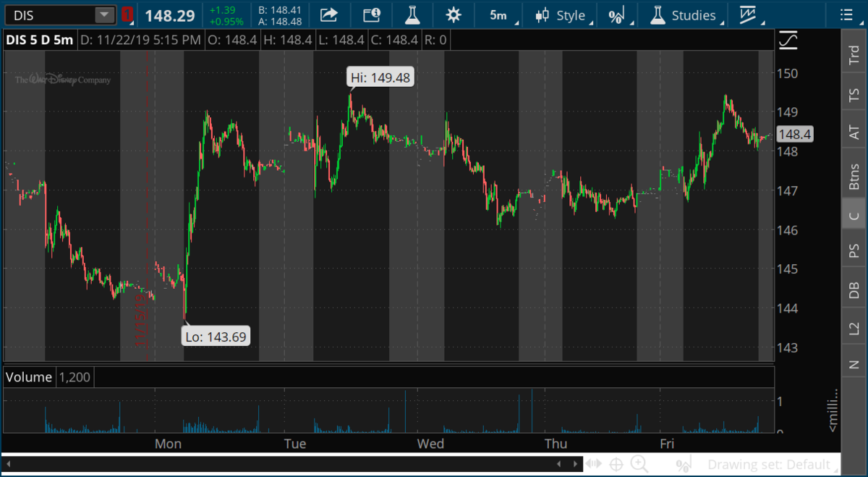Open the share chart icon
Screen dimensions: 868x477
pos(329,14)
